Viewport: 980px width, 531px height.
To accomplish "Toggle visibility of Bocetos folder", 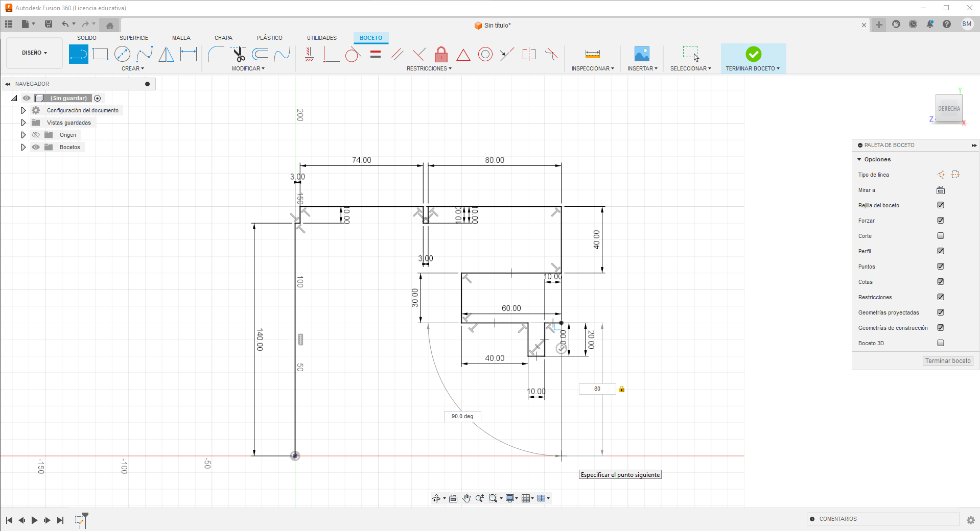I will coord(36,147).
